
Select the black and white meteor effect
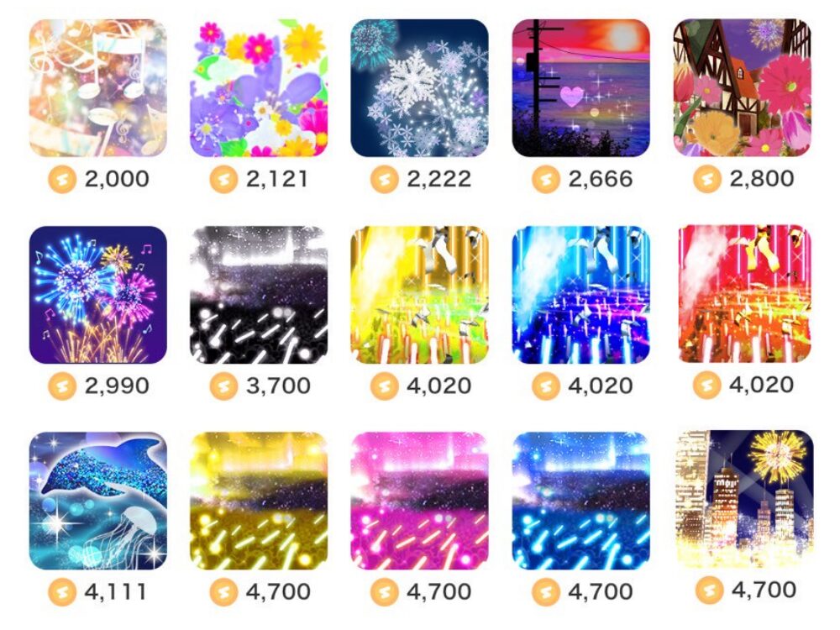(259, 295)
